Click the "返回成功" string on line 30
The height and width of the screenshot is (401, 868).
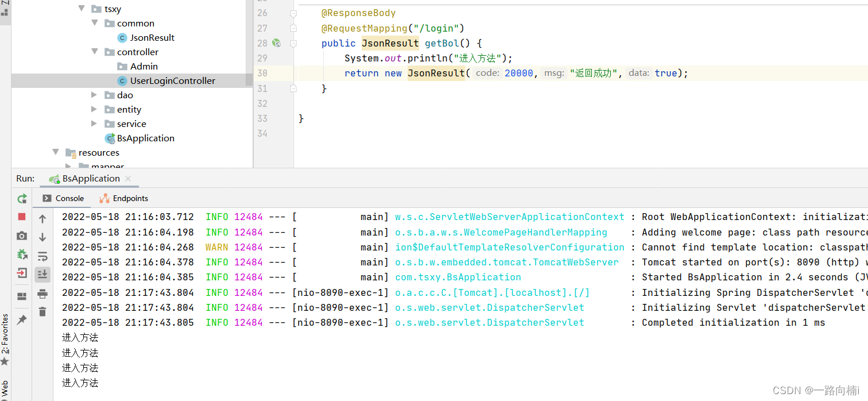pyautogui.click(x=593, y=73)
